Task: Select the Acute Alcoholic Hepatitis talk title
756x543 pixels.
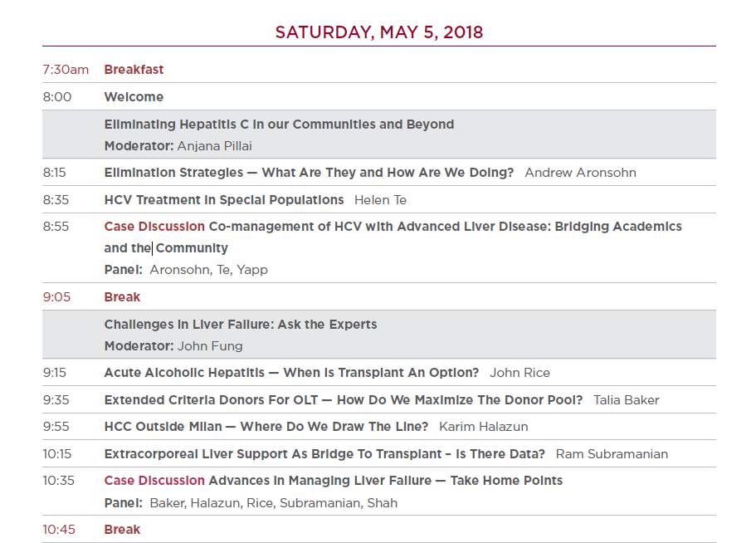Action: 291,373
